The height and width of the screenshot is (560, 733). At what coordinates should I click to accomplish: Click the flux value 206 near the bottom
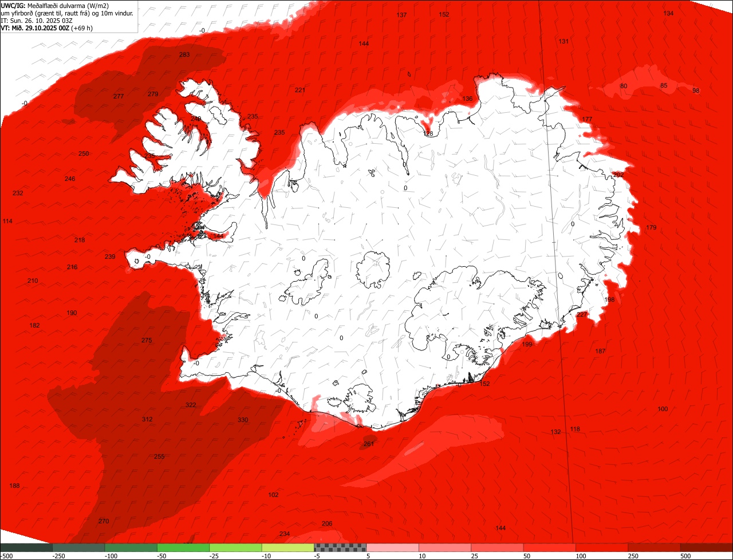(x=327, y=523)
